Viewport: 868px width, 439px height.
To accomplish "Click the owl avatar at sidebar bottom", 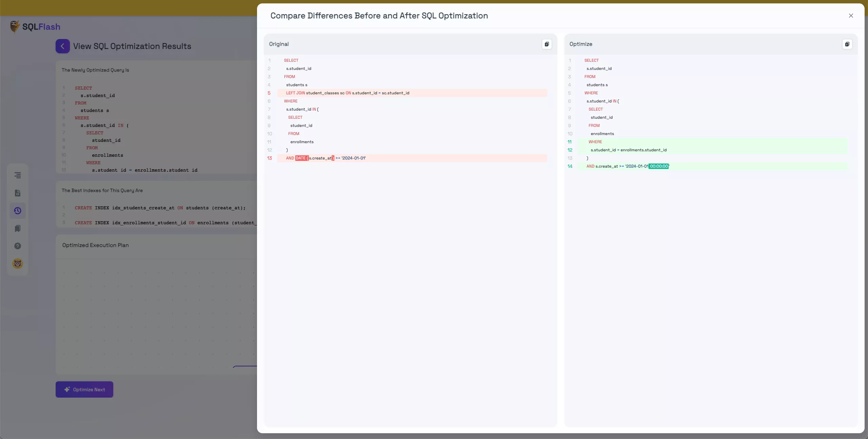I will pos(17,263).
